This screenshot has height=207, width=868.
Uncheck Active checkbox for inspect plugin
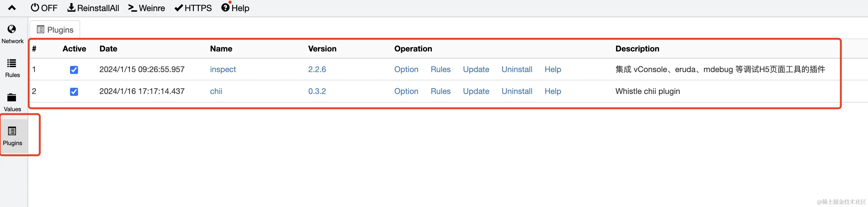[x=74, y=70]
